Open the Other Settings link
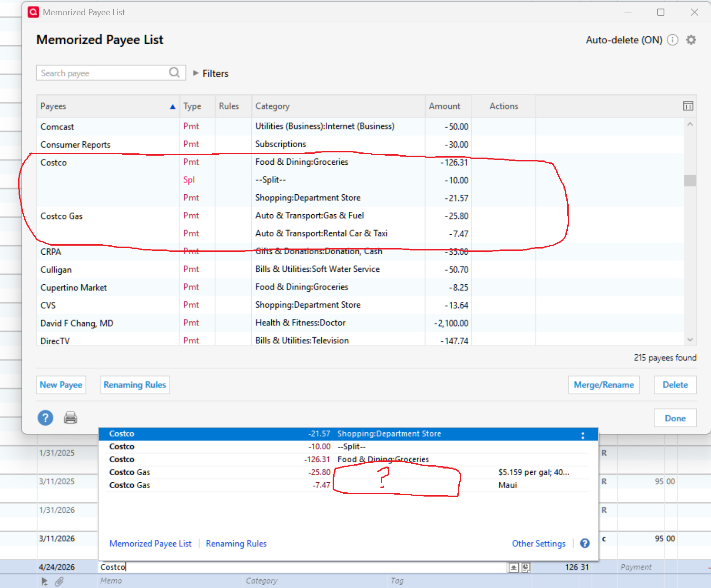711x588 pixels. click(539, 544)
